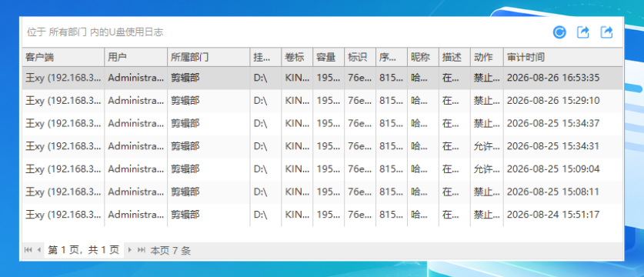644x277 pixels.
Task: Click 76e... identifier cell in 15:51:17 row
Action: [360, 215]
